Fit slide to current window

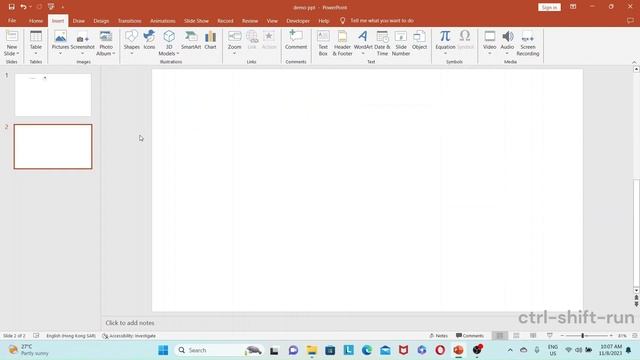(x=635, y=336)
